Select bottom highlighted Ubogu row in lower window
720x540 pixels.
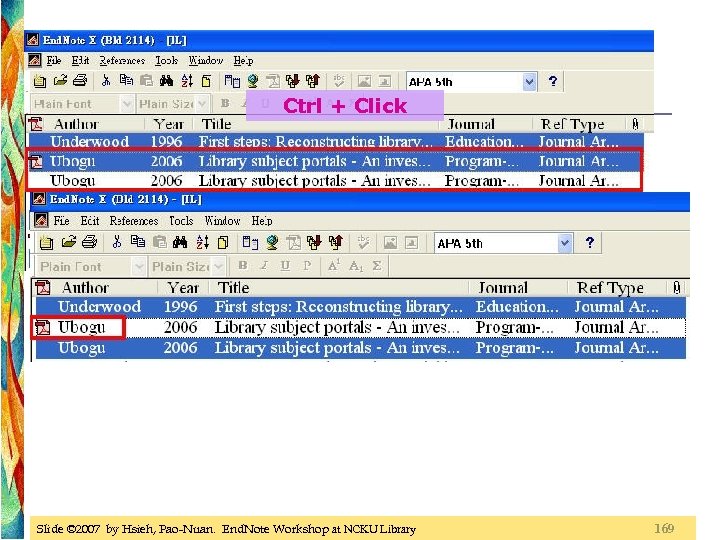(x=361, y=348)
